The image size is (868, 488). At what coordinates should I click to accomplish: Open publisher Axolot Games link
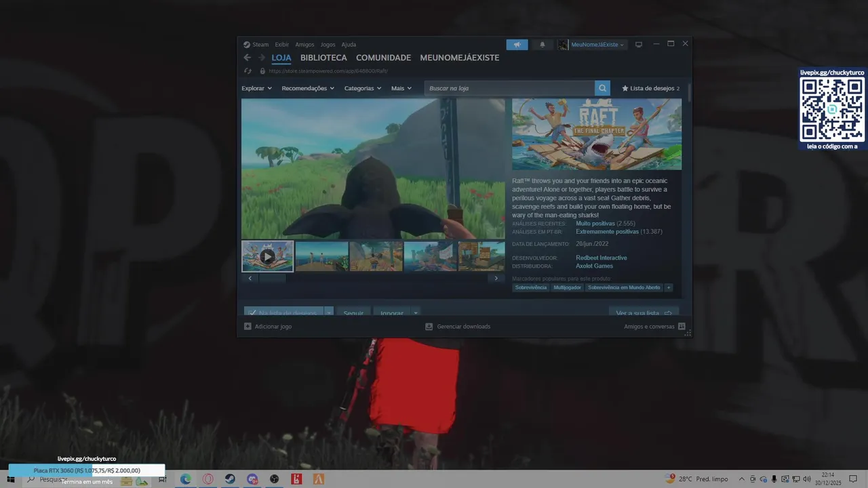click(594, 266)
